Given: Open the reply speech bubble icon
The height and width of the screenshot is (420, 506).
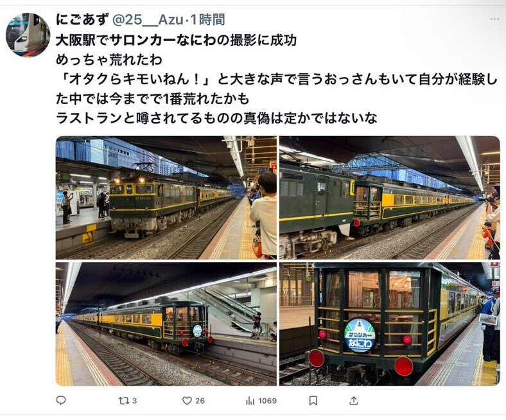Looking at the screenshot, I should pyautogui.click(x=61, y=400).
